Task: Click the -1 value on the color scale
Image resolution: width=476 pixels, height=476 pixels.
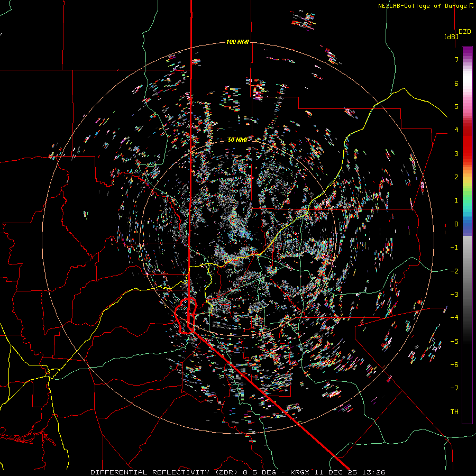Action: coord(454,248)
